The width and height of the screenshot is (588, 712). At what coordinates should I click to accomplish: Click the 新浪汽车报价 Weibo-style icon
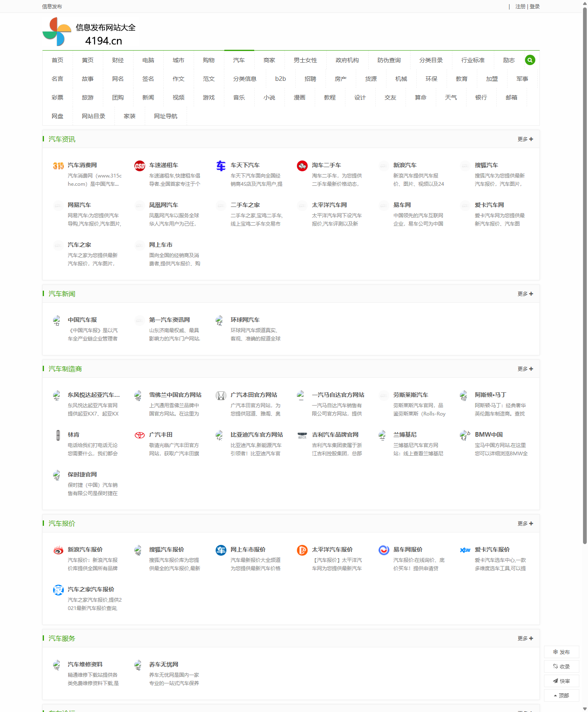click(x=58, y=550)
